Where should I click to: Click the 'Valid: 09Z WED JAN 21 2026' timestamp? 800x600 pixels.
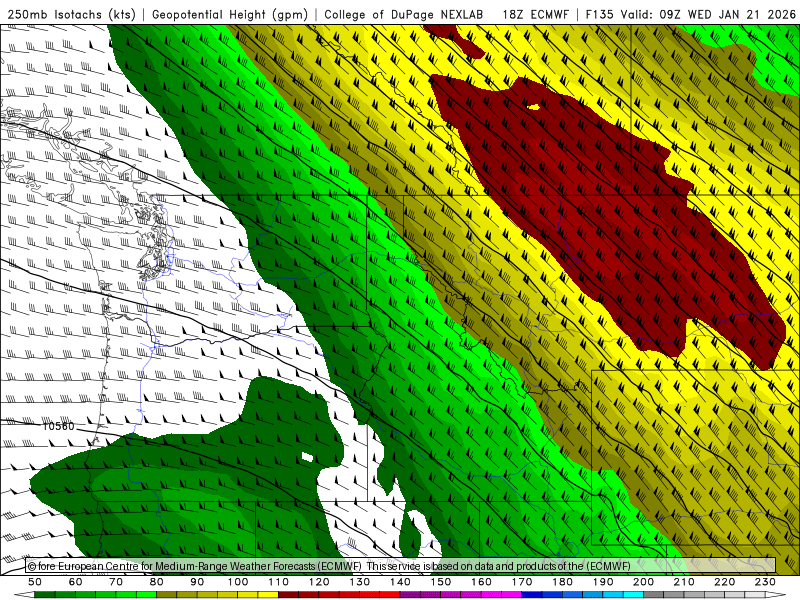pos(707,14)
